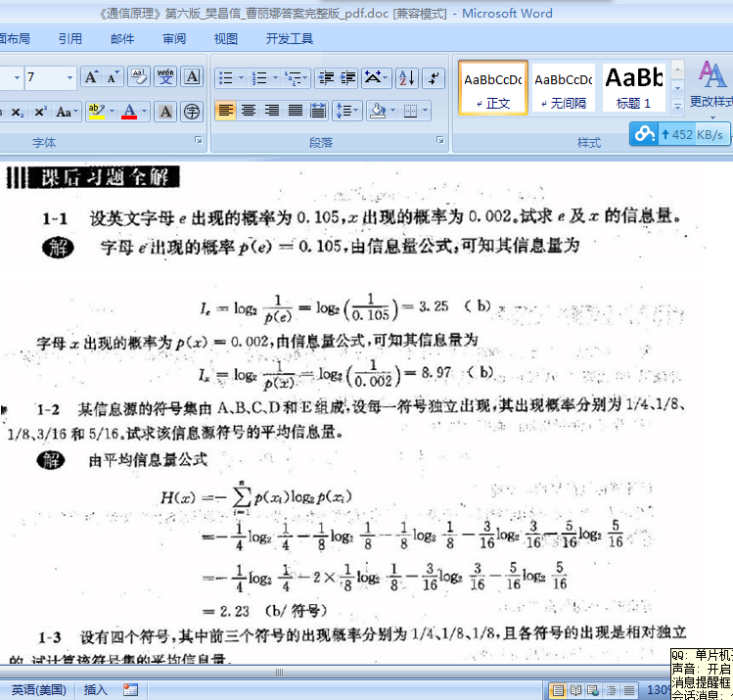
Task: Apply the 标题 1 style
Action: tap(633, 87)
